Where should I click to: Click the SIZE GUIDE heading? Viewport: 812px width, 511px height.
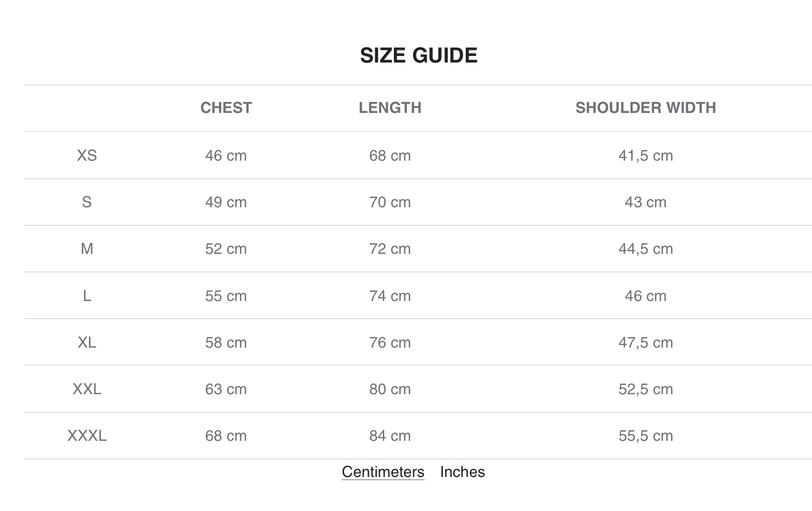pyautogui.click(x=419, y=55)
